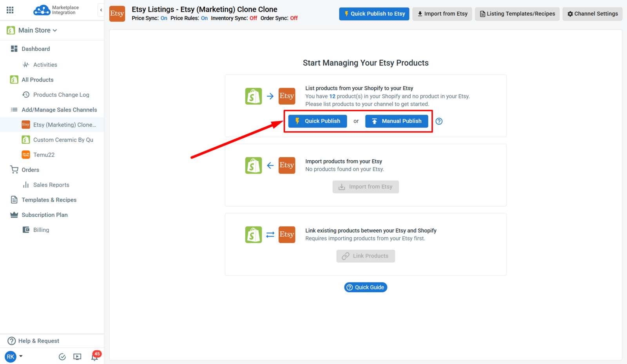Click the Etsy icon in link products card
This screenshot has height=364, width=627.
coord(287,235)
